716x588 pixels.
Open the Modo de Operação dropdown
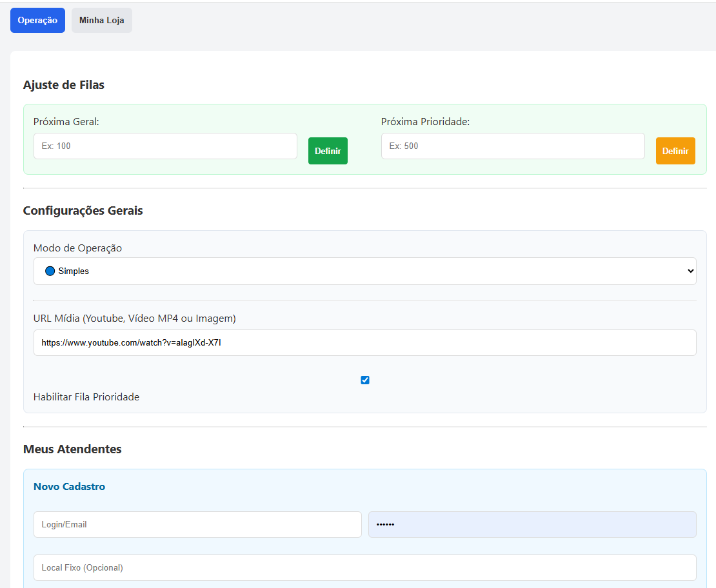pyautogui.click(x=364, y=271)
